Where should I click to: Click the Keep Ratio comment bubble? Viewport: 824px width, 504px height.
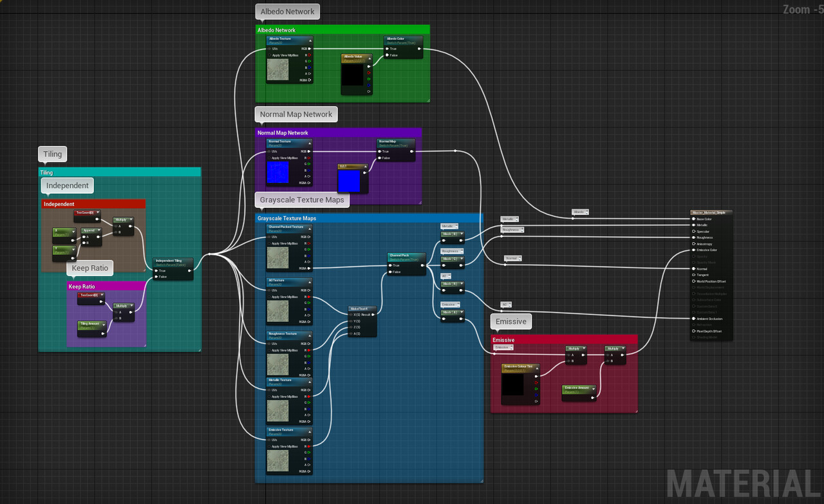click(90, 268)
